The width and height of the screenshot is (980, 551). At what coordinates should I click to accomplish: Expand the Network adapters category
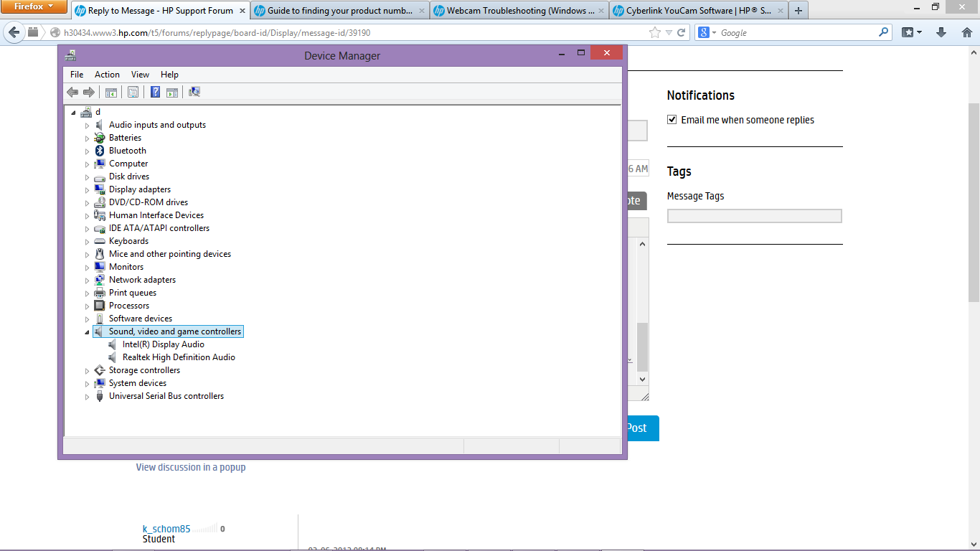click(x=87, y=279)
